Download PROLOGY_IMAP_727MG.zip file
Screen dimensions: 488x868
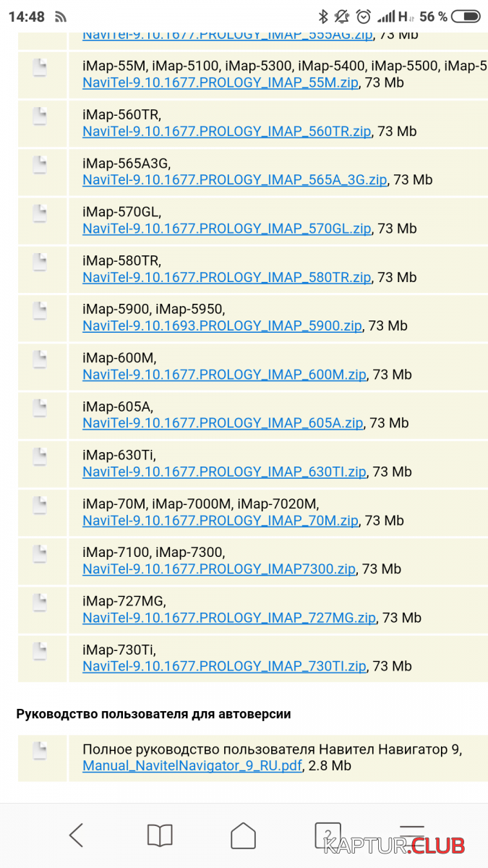click(229, 618)
